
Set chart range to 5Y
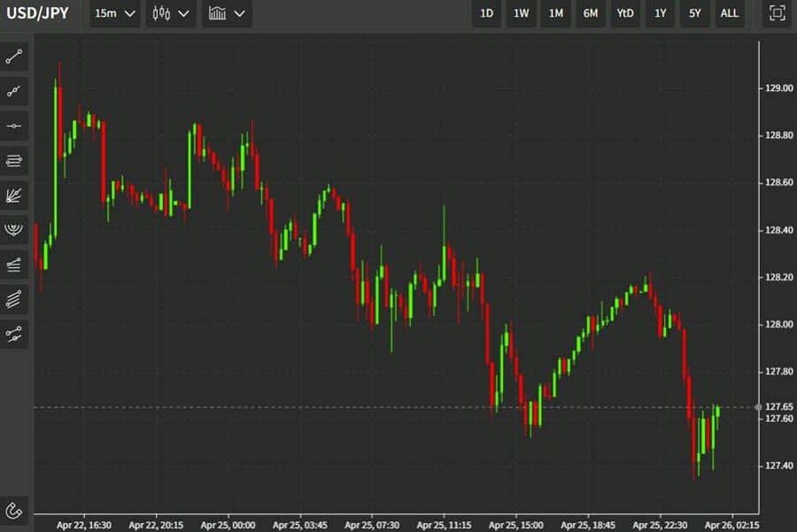[695, 13]
